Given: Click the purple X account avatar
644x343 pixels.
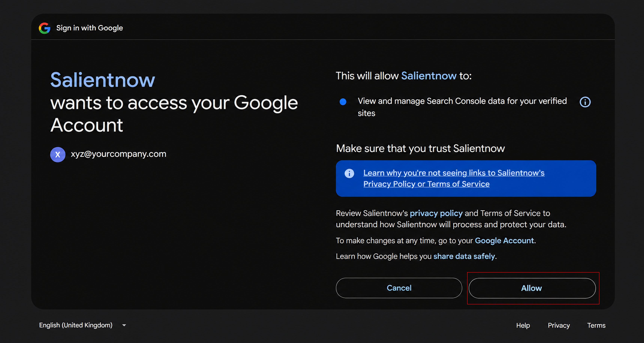Looking at the screenshot, I should click(x=58, y=154).
